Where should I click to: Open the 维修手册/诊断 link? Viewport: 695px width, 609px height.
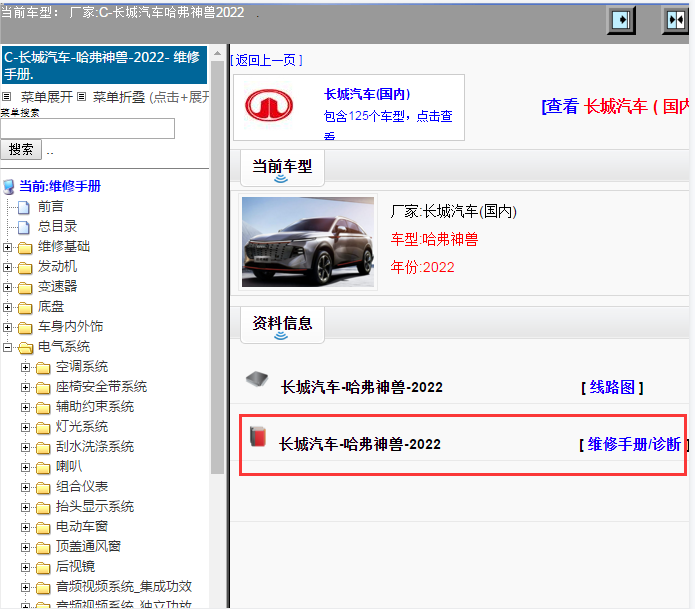(x=634, y=444)
